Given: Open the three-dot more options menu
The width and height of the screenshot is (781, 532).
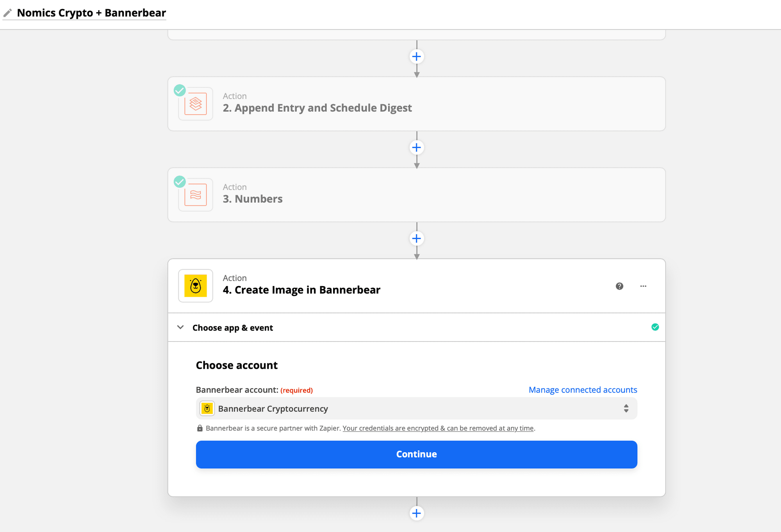Looking at the screenshot, I should point(643,286).
